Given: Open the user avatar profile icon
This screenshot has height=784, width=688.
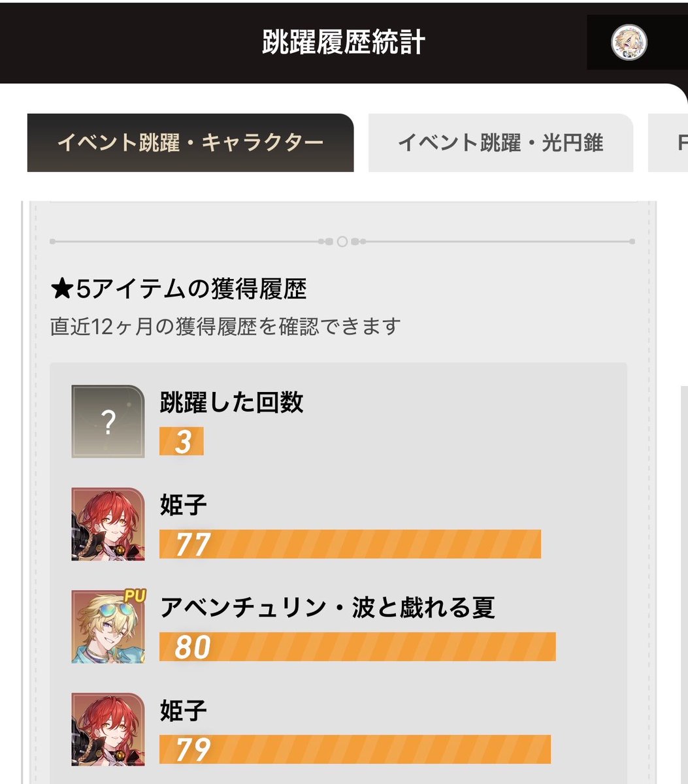Looking at the screenshot, I should pos(629,43).
